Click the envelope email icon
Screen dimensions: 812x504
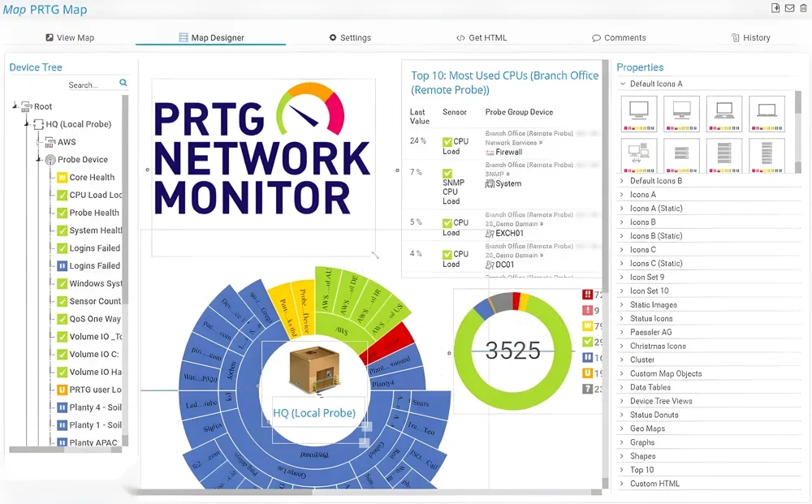790,8
